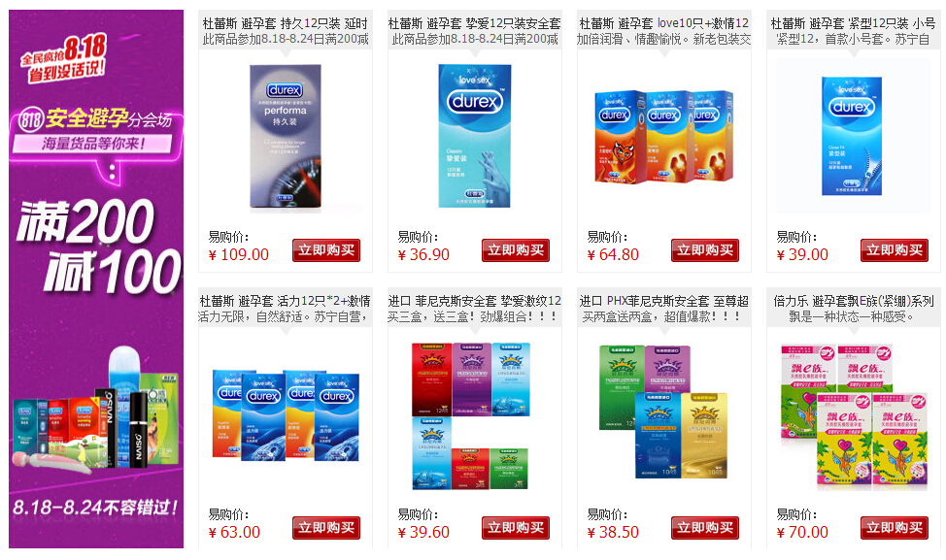Open the 进口 PHX菲尼克斯安全套 至尊超 title link

[663, 301]
